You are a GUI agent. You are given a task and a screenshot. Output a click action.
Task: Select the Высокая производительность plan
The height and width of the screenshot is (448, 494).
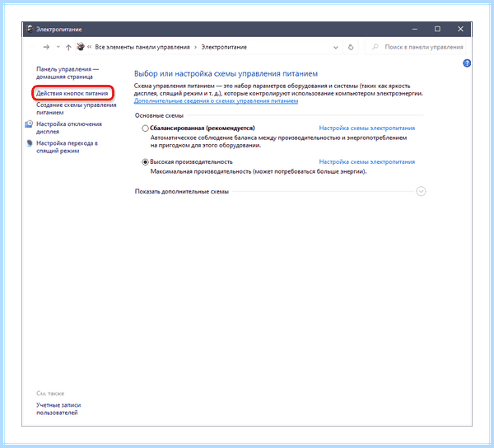[145, 162]
